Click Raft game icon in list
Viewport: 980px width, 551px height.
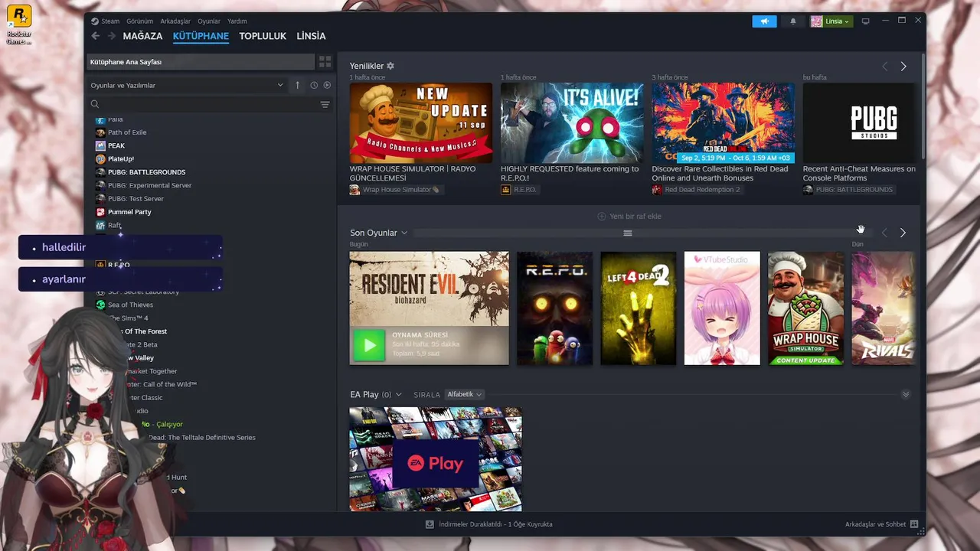[100, 225]
